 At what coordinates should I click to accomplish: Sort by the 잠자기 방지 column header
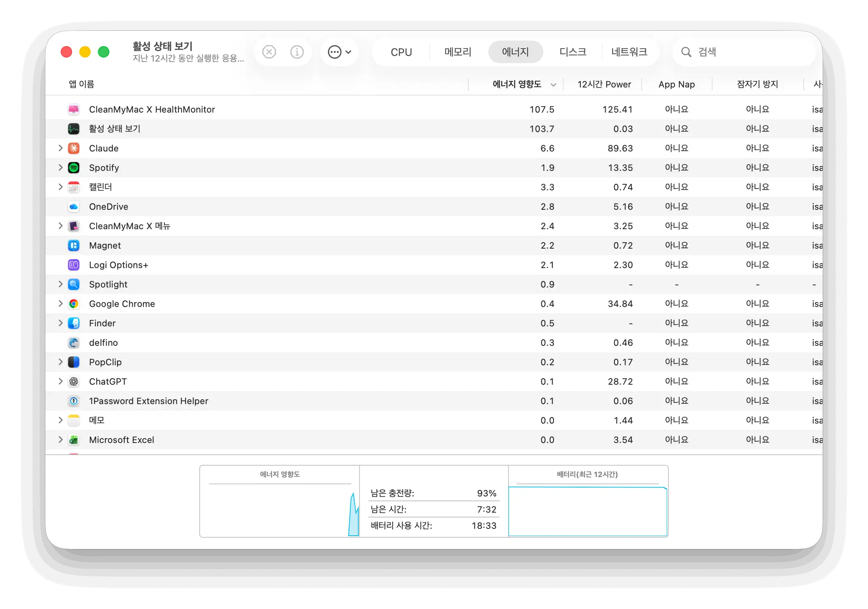coord(757,84)
